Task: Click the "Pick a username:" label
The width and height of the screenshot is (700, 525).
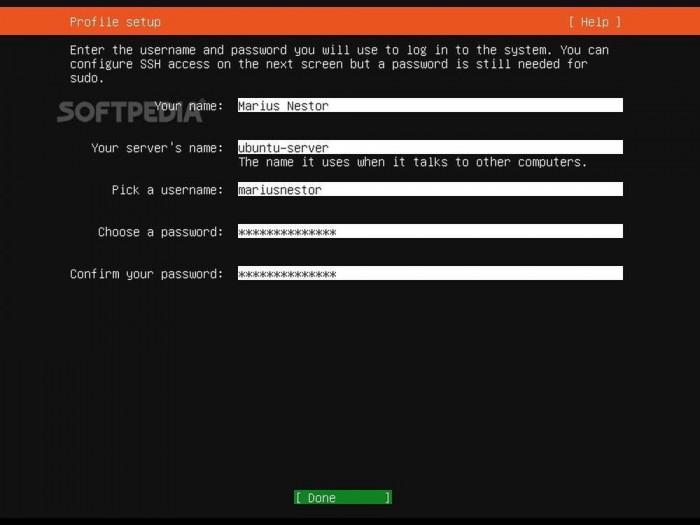Action: [x=167, y=190]
